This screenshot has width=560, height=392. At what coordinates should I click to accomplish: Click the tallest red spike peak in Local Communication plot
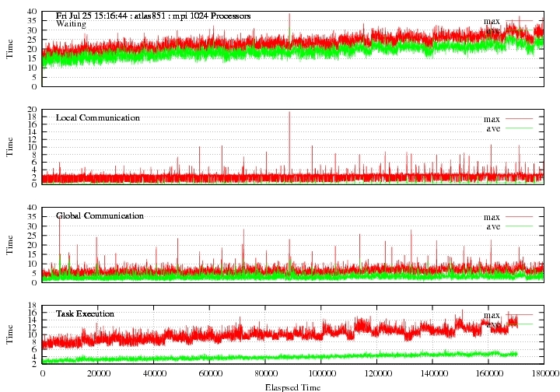pos(289,113)
